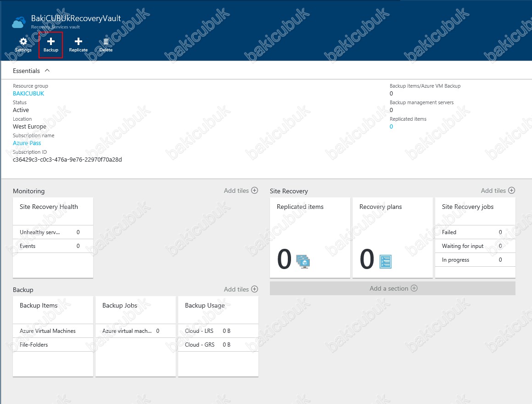532x404 pixels.
Task: Add tiles to Backup section
Action: tap(241, 289)
